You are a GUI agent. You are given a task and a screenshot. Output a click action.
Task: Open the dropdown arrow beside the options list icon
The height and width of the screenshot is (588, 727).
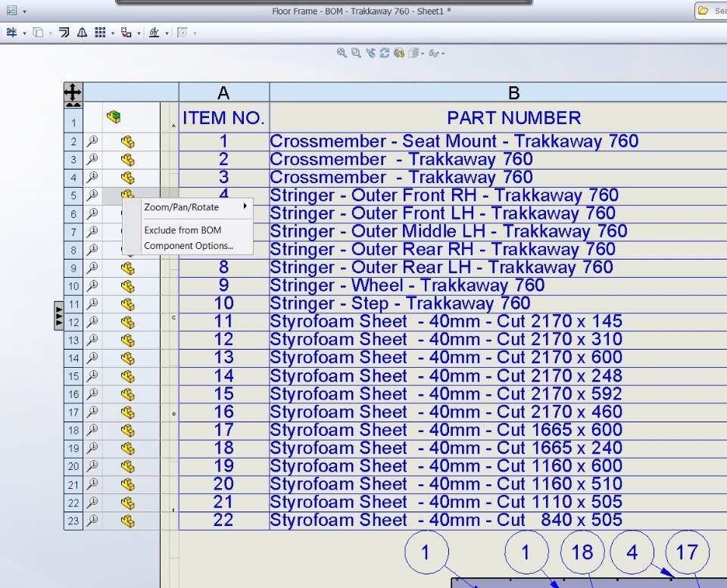point(24,11)
